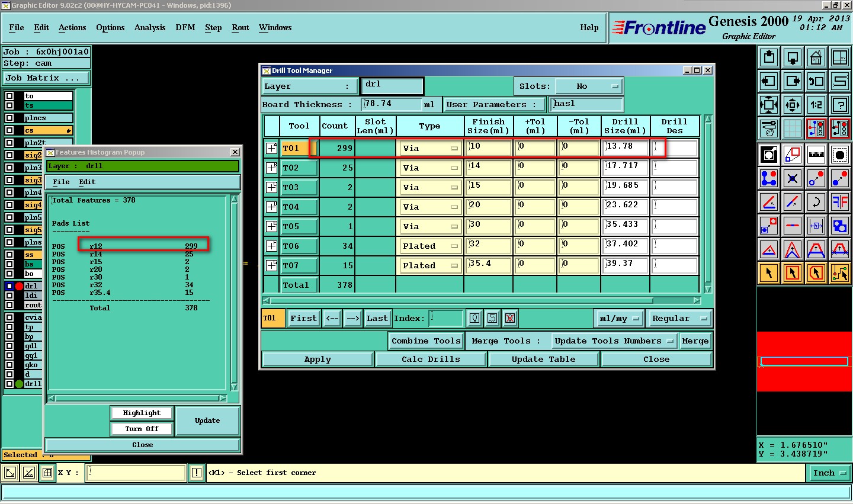Toggle the checkbox for layer 'plncs'
The height and width of the screenshot is (504, 853).
(9, 118)
